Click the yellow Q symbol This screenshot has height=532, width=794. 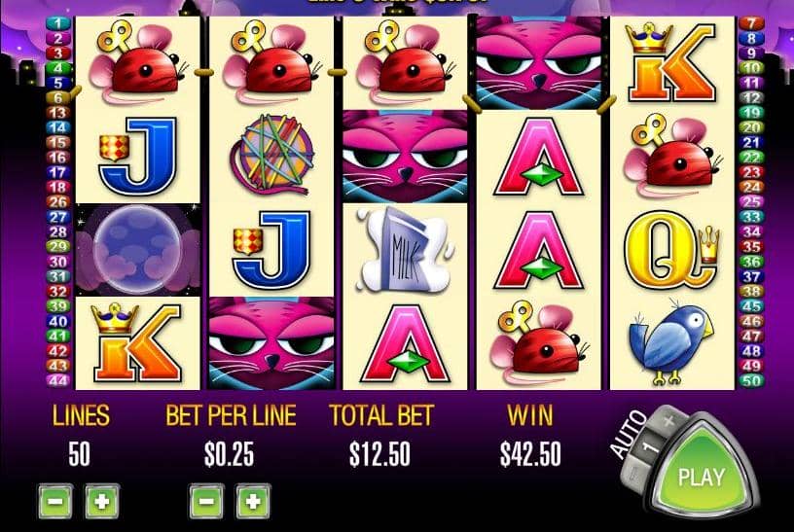[x=671, y=250]
